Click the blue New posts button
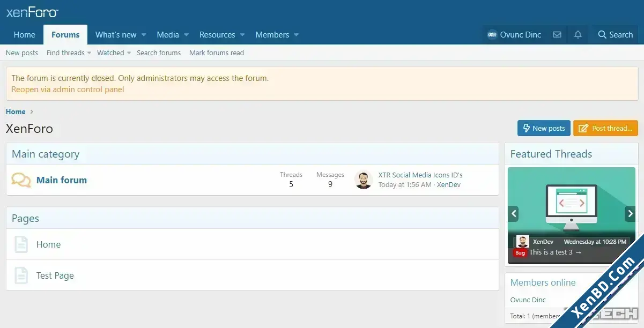The image size is (644, 328). [x=544, y=128]
